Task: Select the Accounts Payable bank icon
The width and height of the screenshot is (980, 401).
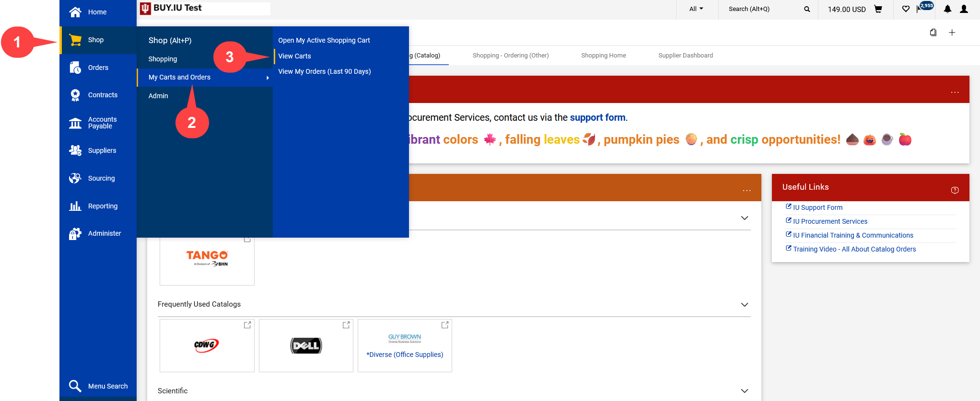Action: tap(75, 123)
